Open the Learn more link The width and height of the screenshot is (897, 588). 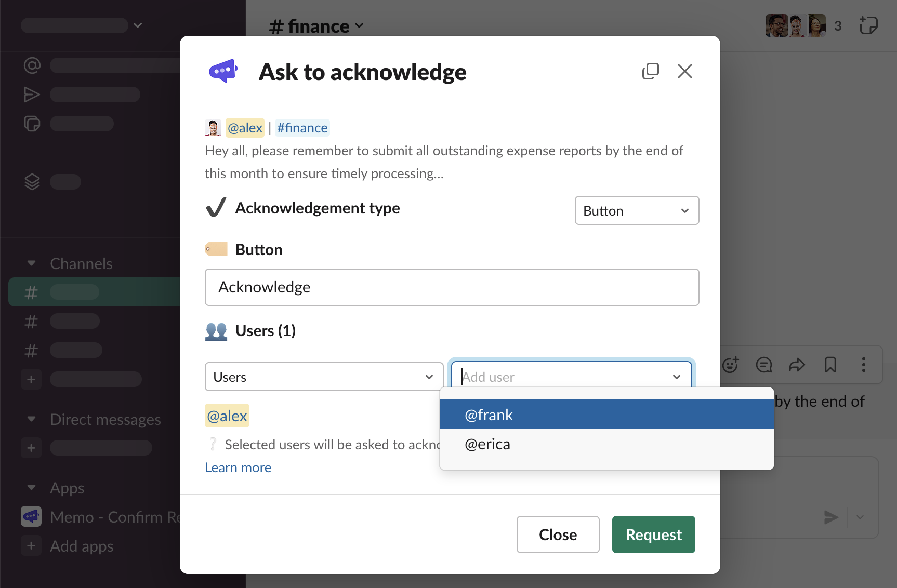point(238,467)
